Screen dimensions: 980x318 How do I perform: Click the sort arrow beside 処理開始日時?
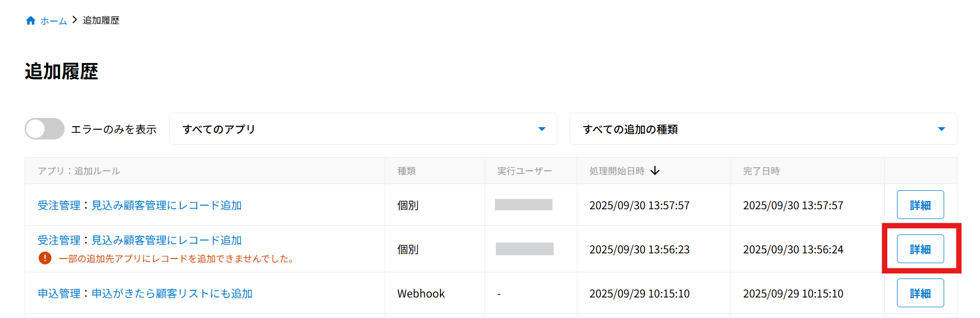655,171
